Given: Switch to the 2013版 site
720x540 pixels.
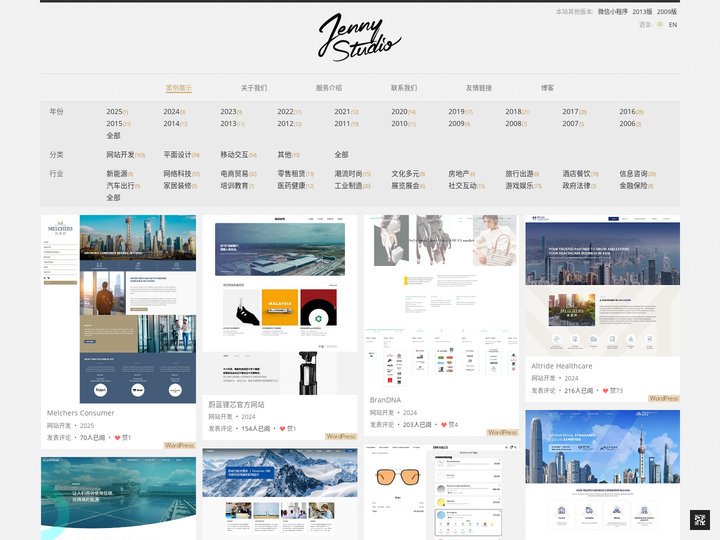Looking at the screenshot, I should click(x=642, y=11).
